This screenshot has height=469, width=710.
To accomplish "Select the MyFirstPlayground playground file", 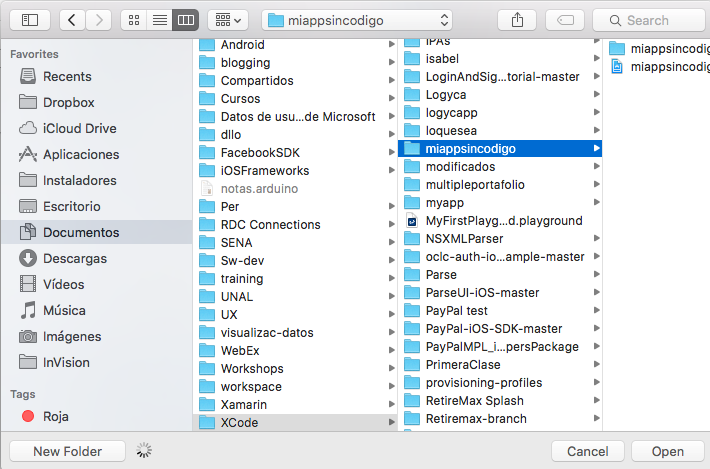I will point(503,221).
